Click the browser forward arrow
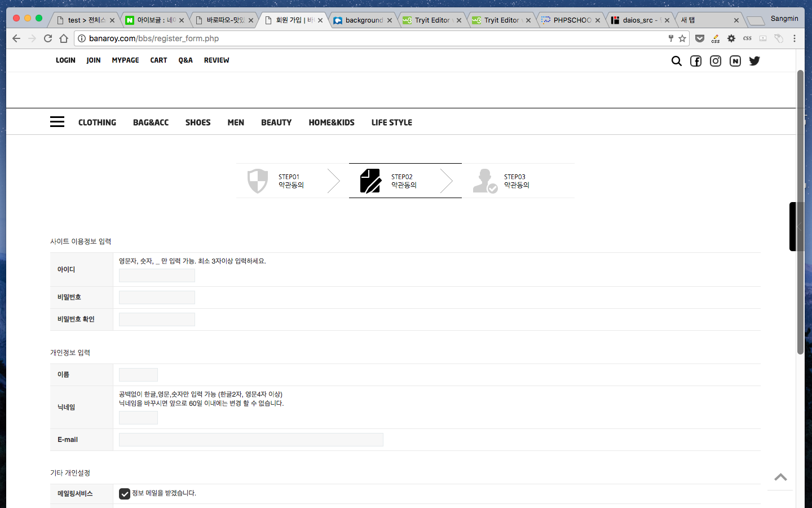Viewport: 812px width, 508px height. [32, 38]
